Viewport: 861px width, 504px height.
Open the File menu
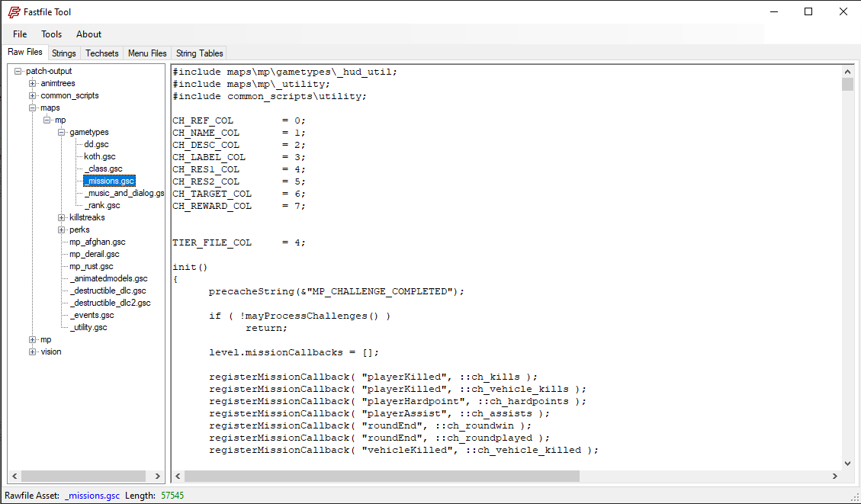20,34
